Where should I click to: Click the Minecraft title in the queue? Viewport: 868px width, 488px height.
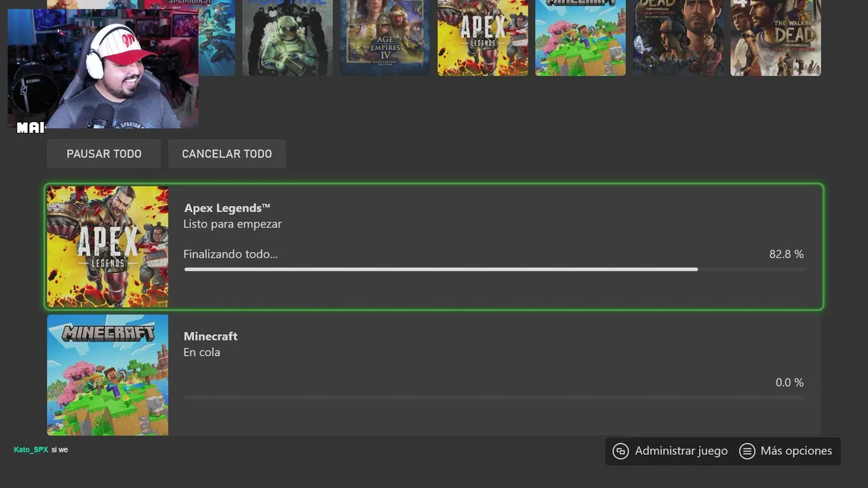point(210,336)
